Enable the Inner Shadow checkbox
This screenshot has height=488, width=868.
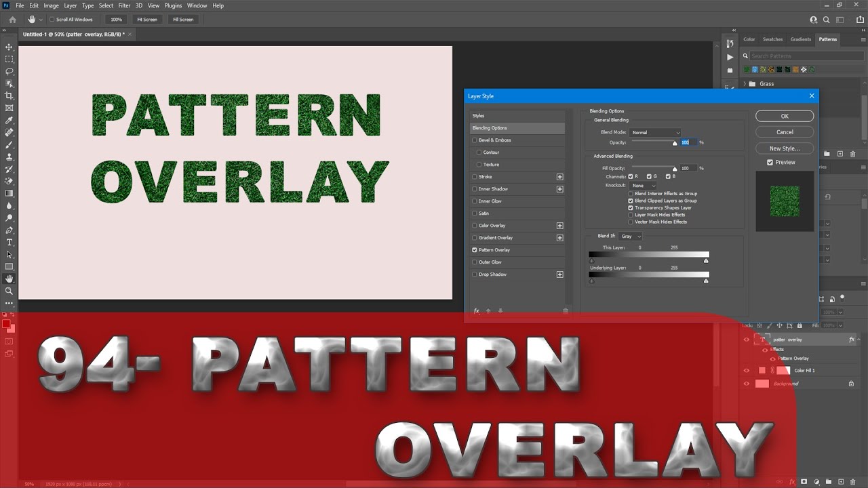pos(475,189)
